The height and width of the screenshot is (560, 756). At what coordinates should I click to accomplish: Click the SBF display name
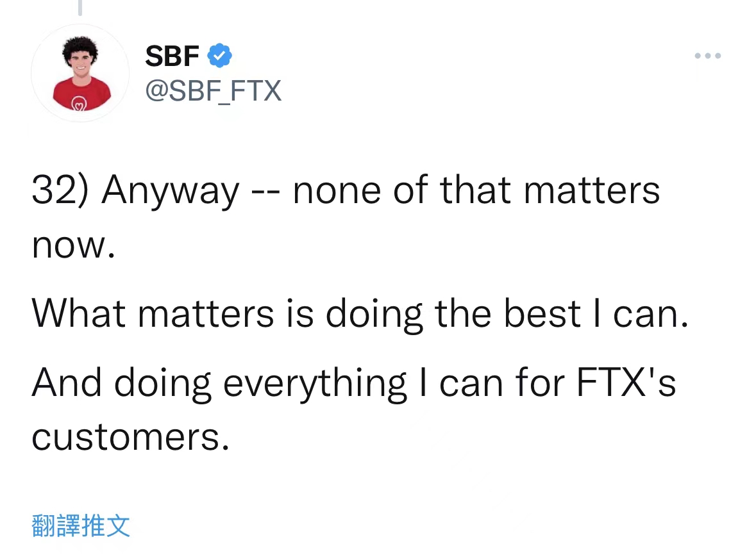tap(172, 56)
